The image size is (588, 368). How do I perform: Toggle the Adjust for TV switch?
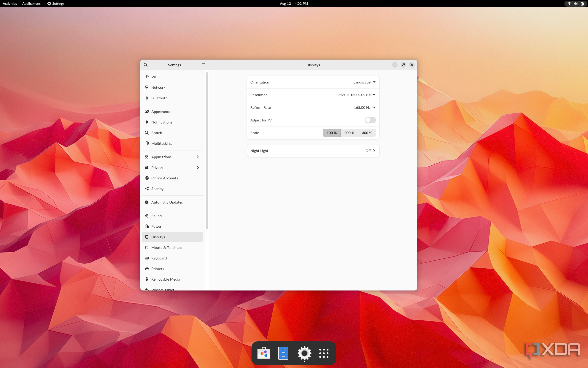(370, 120)
